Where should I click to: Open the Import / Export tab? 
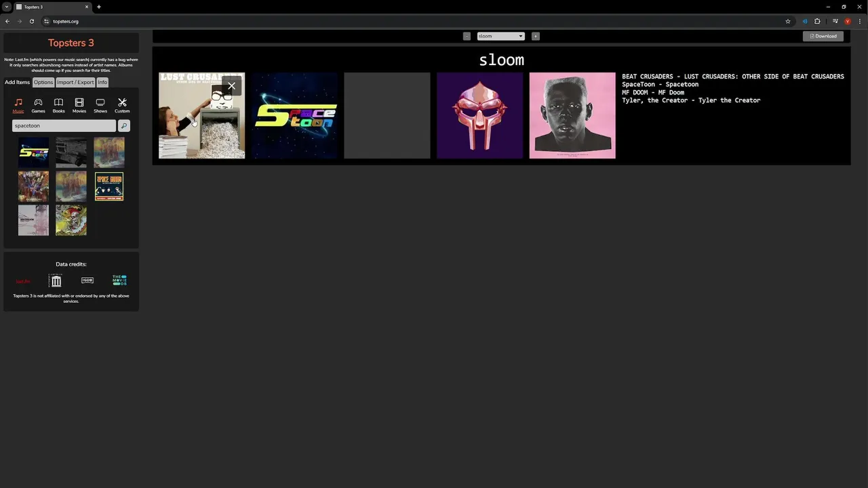[75, 82]
